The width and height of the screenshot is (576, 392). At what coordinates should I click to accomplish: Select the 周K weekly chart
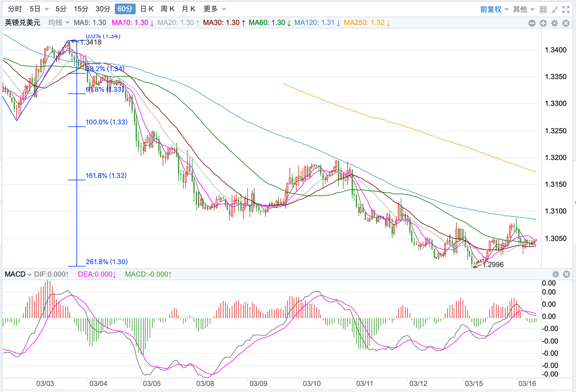167,9
